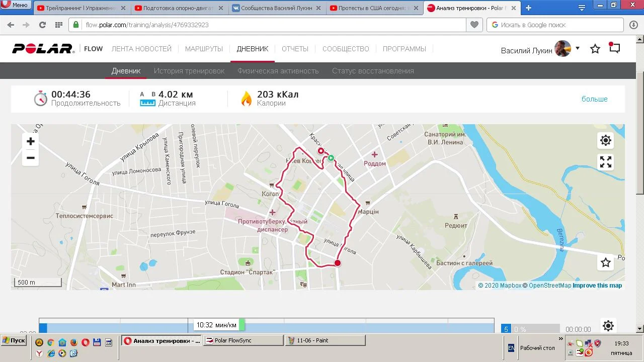Click the Анализ тренировки taskbar button
Screen dimensions: 644x362
[x=162, y=340]
